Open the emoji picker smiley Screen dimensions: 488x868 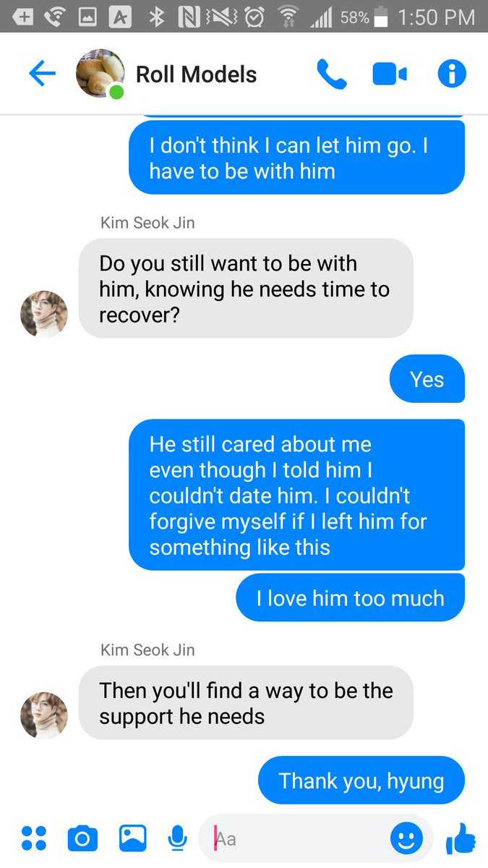point(406,838)
